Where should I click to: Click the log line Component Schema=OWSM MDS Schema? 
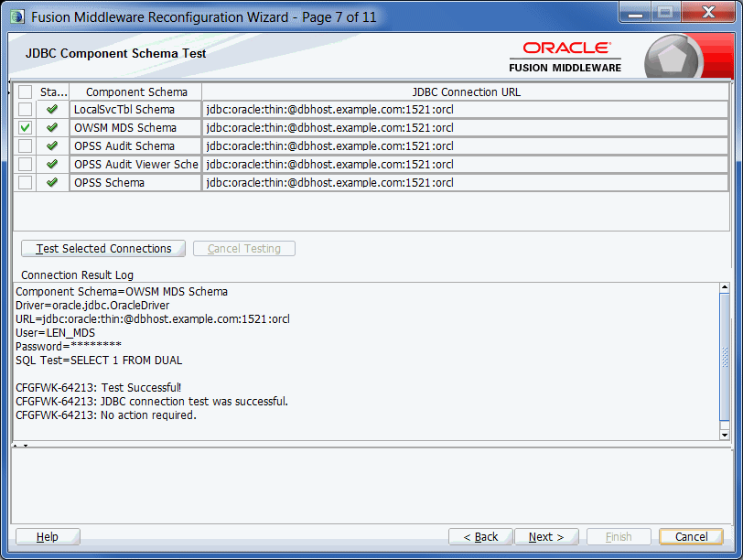coord(122,291)
